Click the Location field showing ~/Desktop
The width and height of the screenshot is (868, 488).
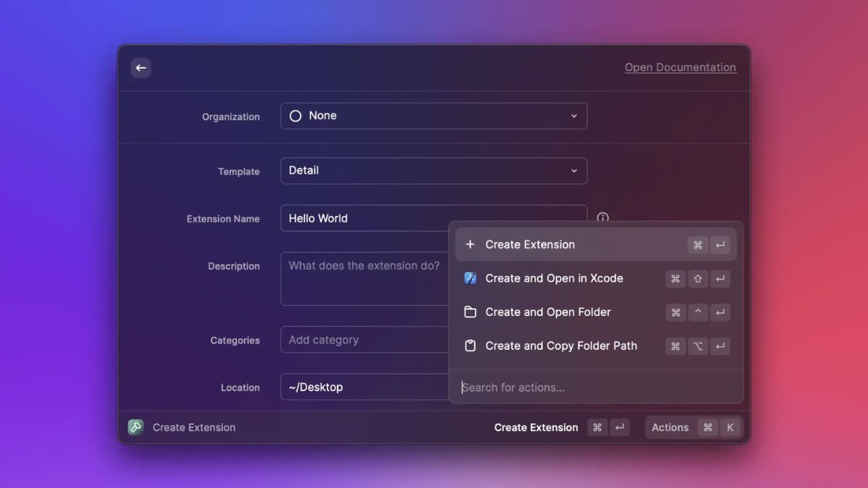pyautogui.click(x=365, y=387)
